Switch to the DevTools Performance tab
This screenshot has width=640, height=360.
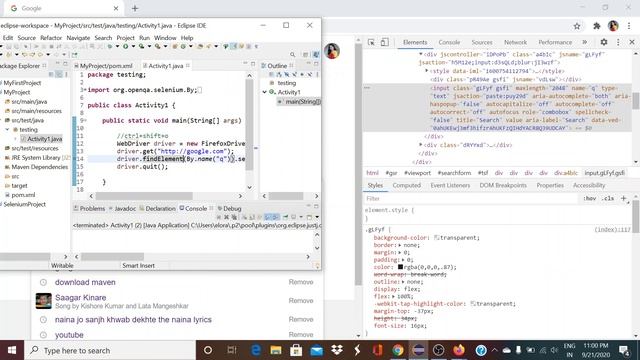[555, 42]
